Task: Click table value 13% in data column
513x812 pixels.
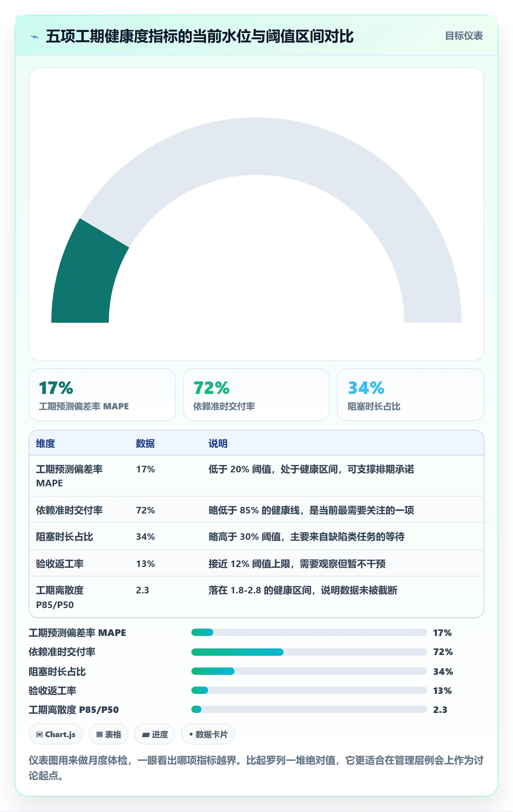Action: [x=145, y=564]
